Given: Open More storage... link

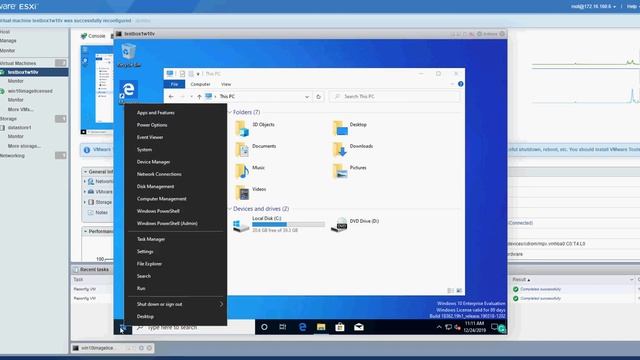Looking at the screenshot, I should point(24,146).
